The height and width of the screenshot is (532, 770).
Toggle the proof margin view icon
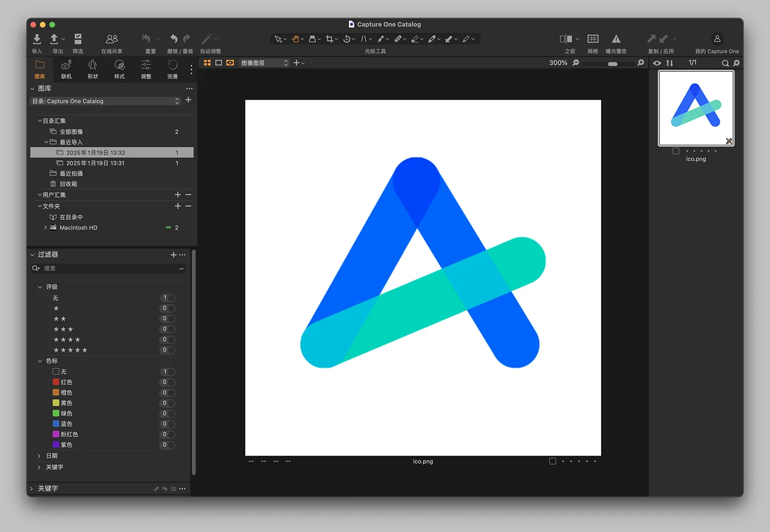tap(230, 63)
